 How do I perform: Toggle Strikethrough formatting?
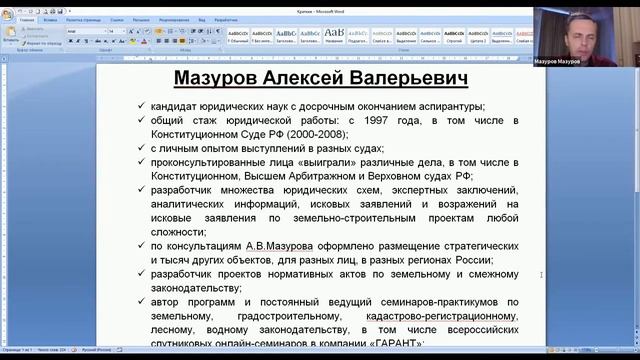(98, 41)
